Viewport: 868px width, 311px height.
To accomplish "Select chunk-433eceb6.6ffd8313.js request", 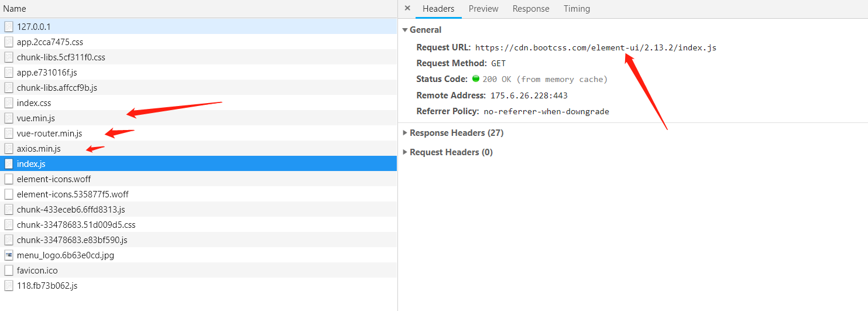I will (198, 209).
